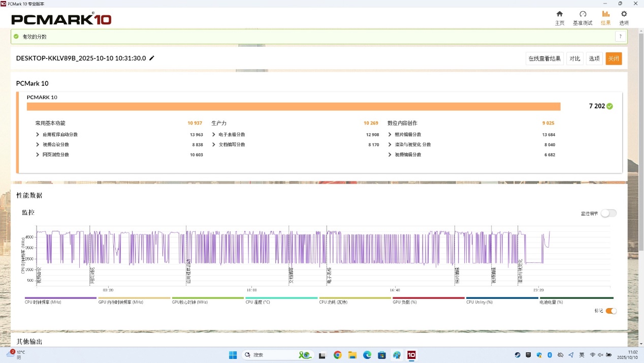Turn off the 标记 markers toggle
The image size is (644, 363).
[611, 311]
